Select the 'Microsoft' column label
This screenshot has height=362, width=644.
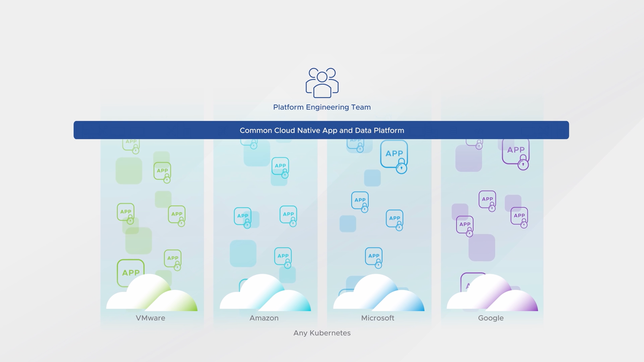click(x=378, y=318)
